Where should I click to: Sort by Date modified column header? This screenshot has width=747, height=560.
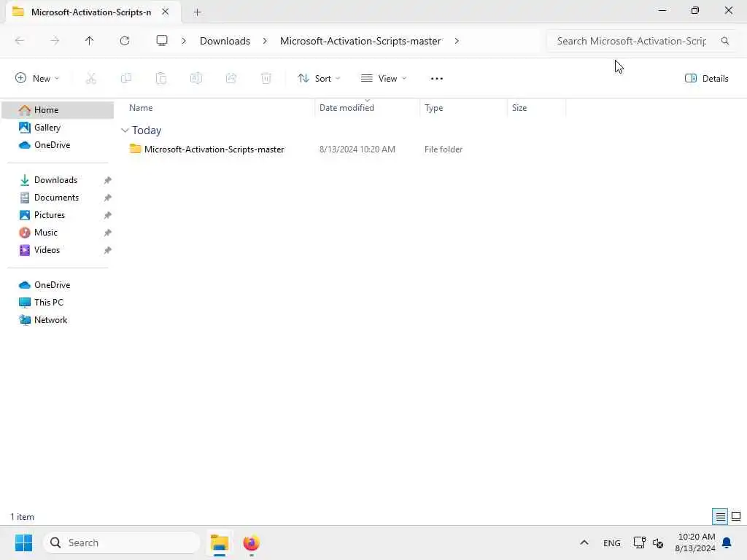point(367,108)
